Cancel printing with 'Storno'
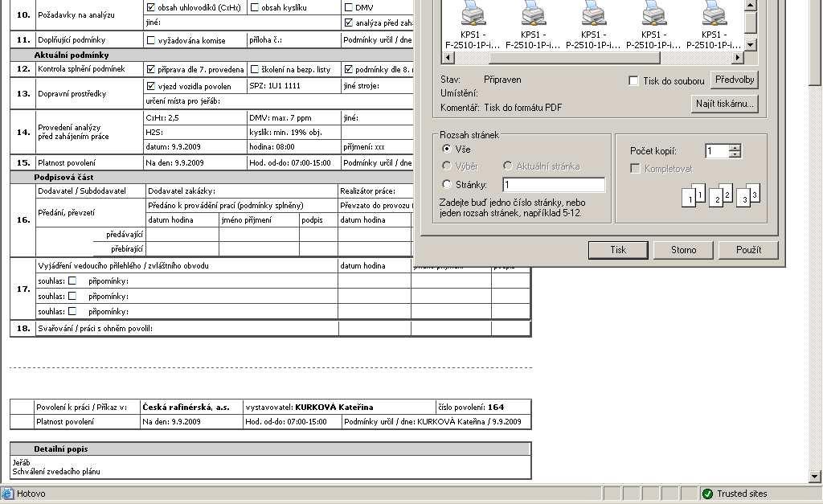Screen dimensions: 823x504 683,250
